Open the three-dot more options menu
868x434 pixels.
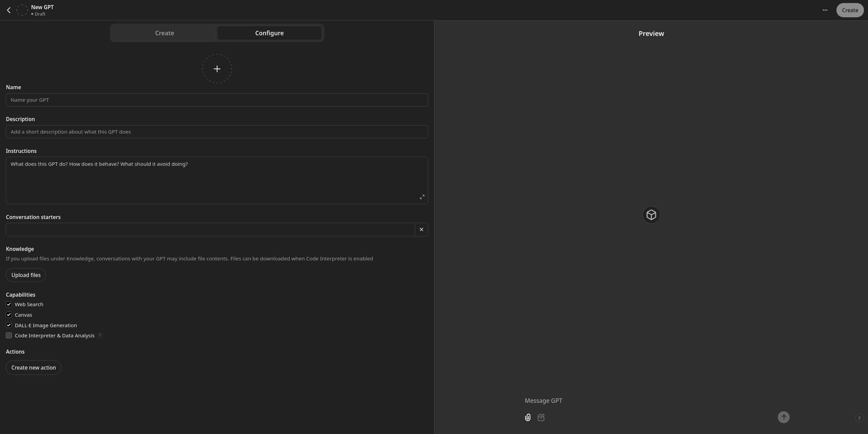[x=825, y=10]
